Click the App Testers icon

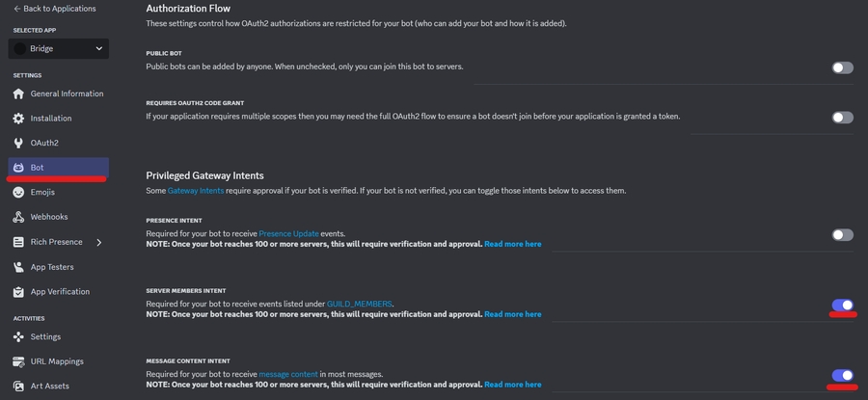pyautogui.click(x=18, y=267)
